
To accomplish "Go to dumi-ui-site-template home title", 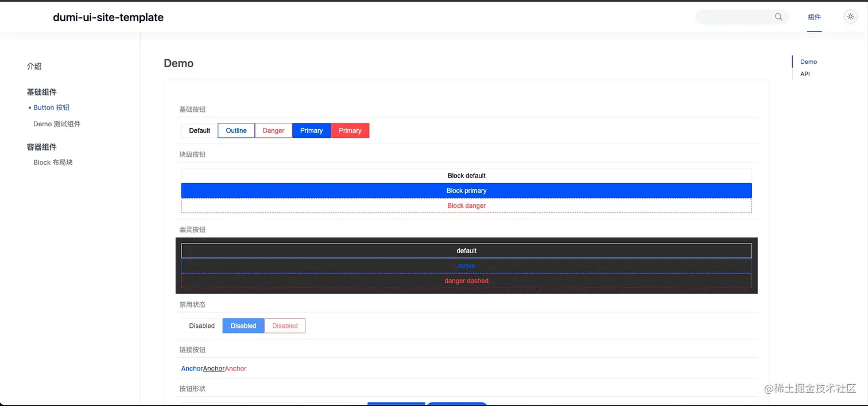I will pos(108,17).
